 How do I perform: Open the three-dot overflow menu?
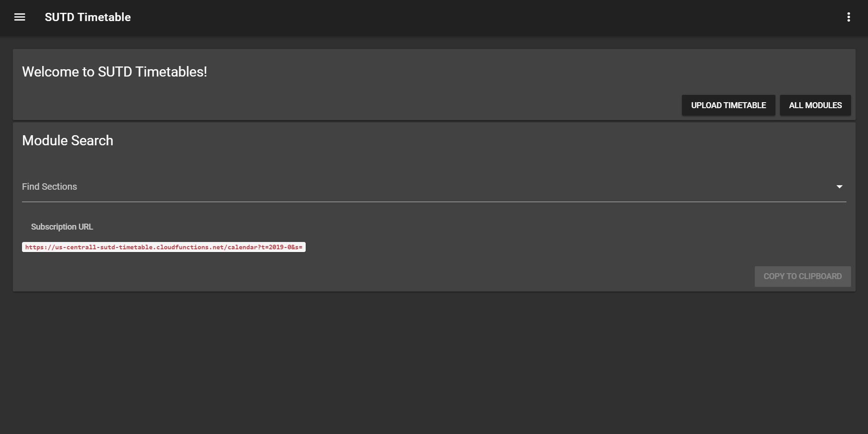point(848,17)
